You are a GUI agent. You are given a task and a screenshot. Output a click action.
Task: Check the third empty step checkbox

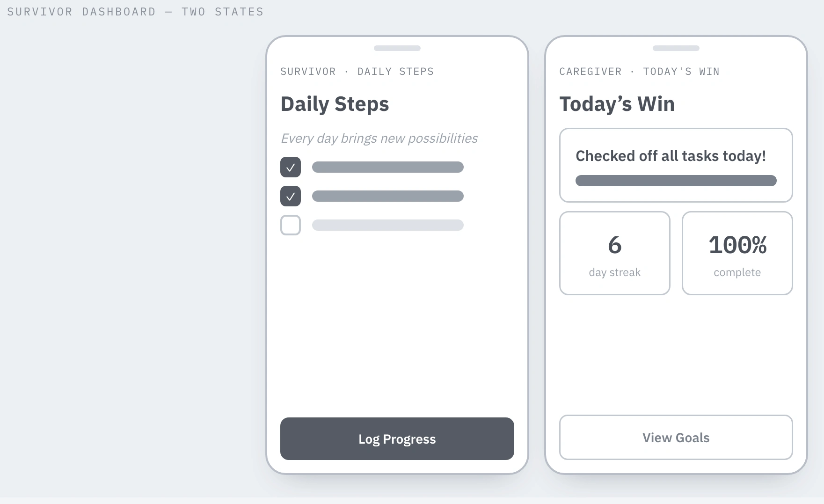(x=291, y=225)
